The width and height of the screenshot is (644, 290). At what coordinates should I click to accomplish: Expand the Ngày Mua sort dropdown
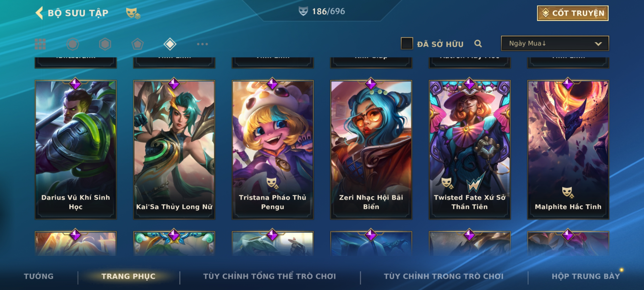(x=555, y=43)
